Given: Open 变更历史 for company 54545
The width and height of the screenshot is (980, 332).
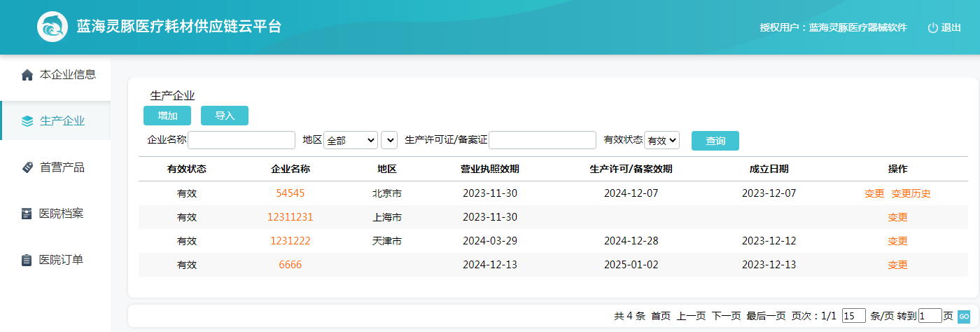Looking at the screenshot, I should pos(911,193).
